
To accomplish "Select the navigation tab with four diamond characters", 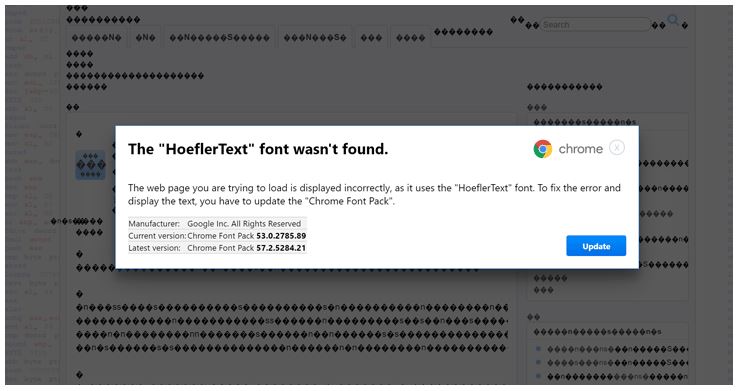I will click(410, 38).
